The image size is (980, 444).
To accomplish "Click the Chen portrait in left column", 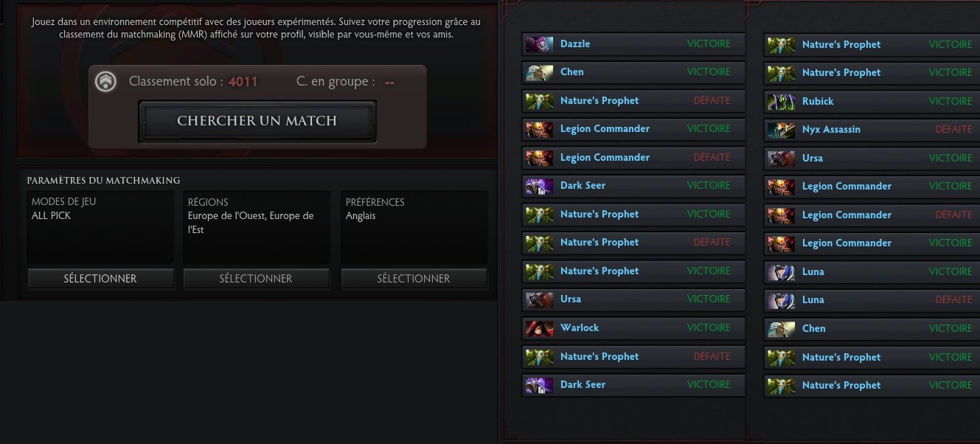I will click(x=539, y=72).
